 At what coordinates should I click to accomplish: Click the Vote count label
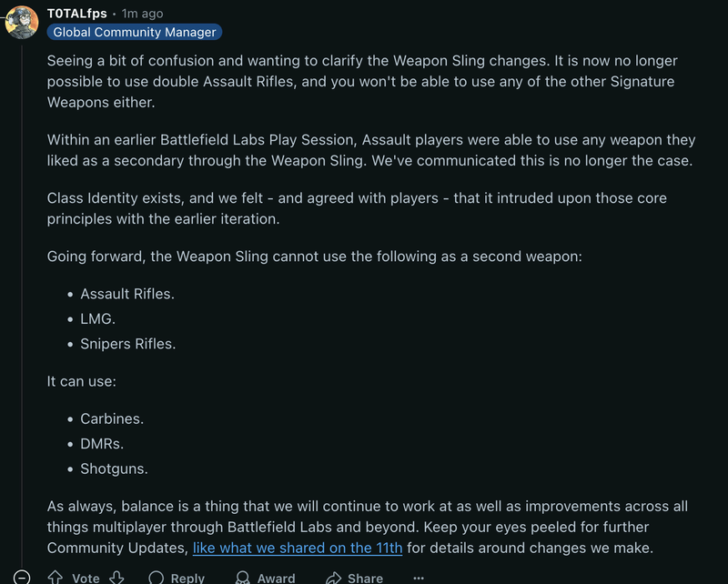tap(86, 578)
